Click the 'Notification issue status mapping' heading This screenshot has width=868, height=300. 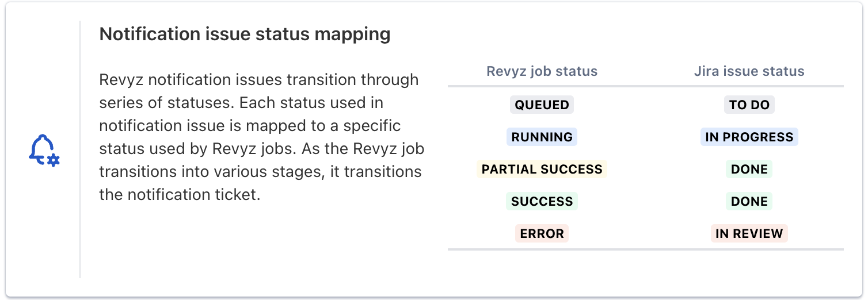click(x=245, y=34)
